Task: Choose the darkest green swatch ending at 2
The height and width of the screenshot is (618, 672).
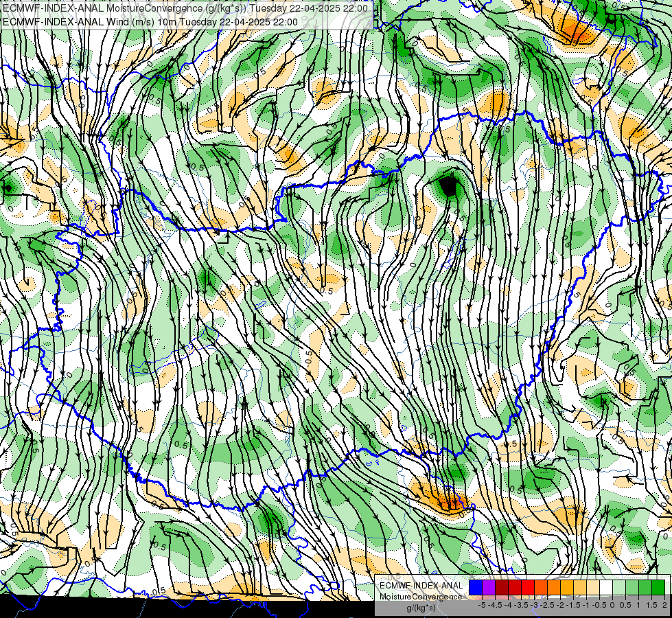Action: coord(658,587)
